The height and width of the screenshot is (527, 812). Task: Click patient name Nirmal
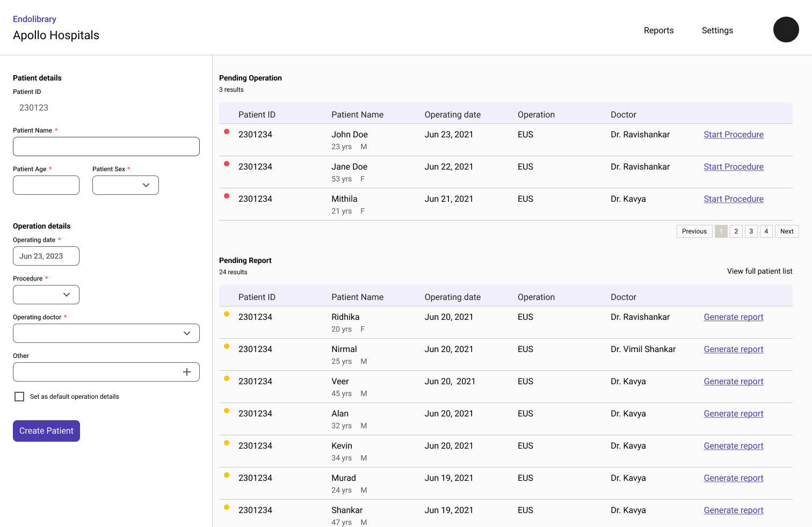coord(344,349)
